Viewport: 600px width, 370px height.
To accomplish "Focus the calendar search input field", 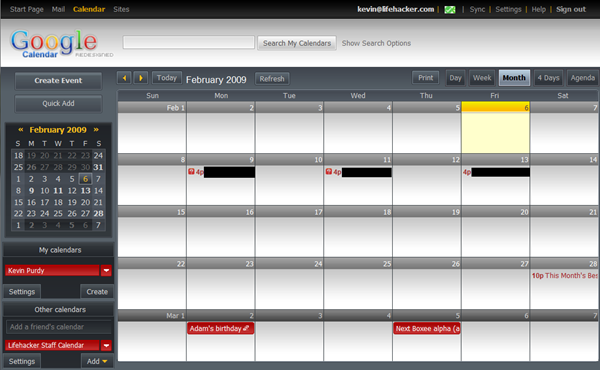I will coord(189,42).
